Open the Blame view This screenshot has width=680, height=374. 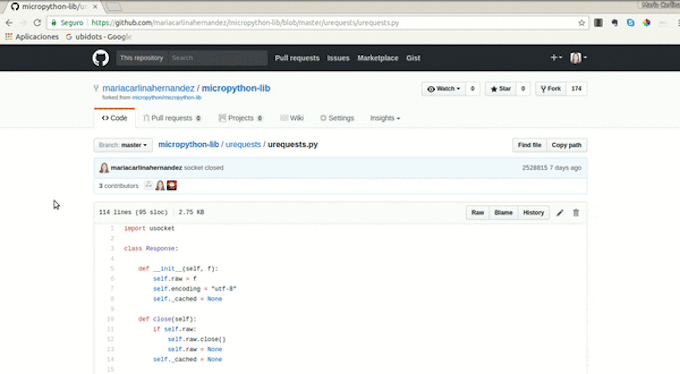click(x=503, y=213)
